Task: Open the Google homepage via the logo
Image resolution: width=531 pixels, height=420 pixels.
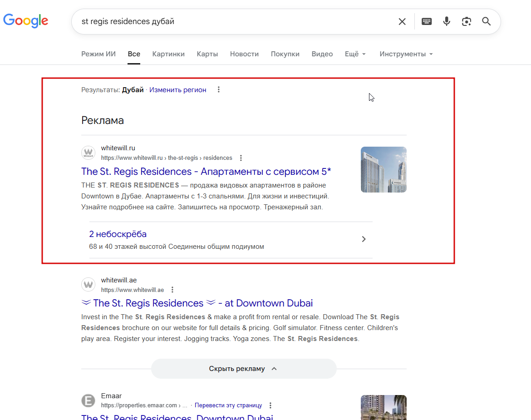Action: (26, 21)
